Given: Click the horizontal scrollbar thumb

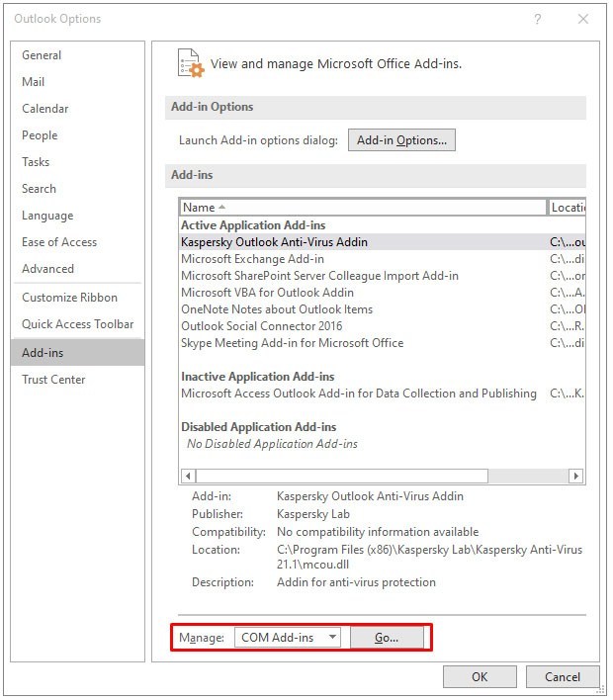Looking at the screenshot, I should (x=342, y=476).
